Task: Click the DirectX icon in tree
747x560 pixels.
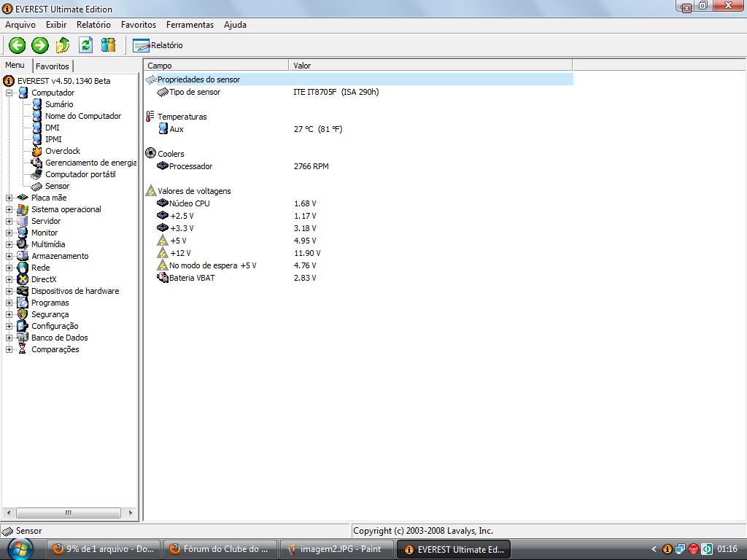Action: coord(23,279)
